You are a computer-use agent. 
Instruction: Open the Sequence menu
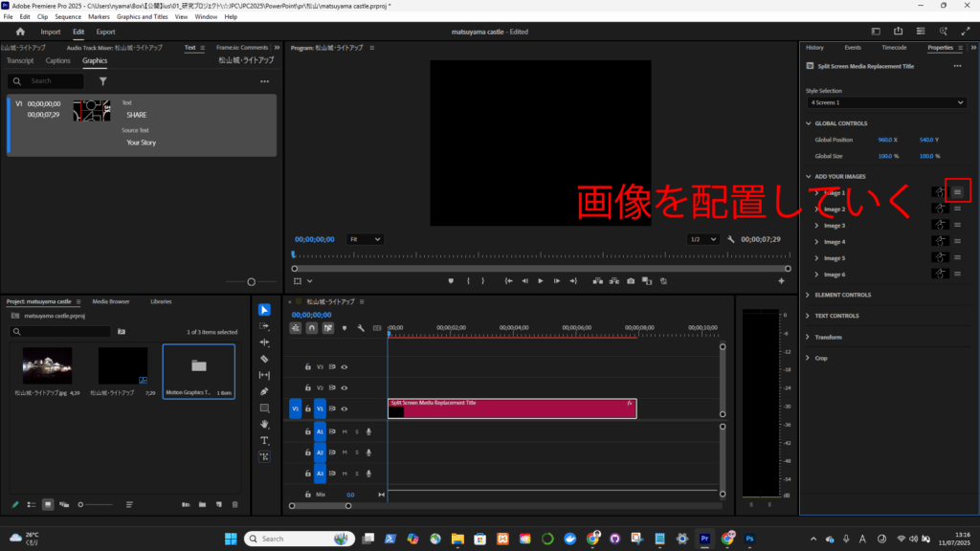click(68, 16)
